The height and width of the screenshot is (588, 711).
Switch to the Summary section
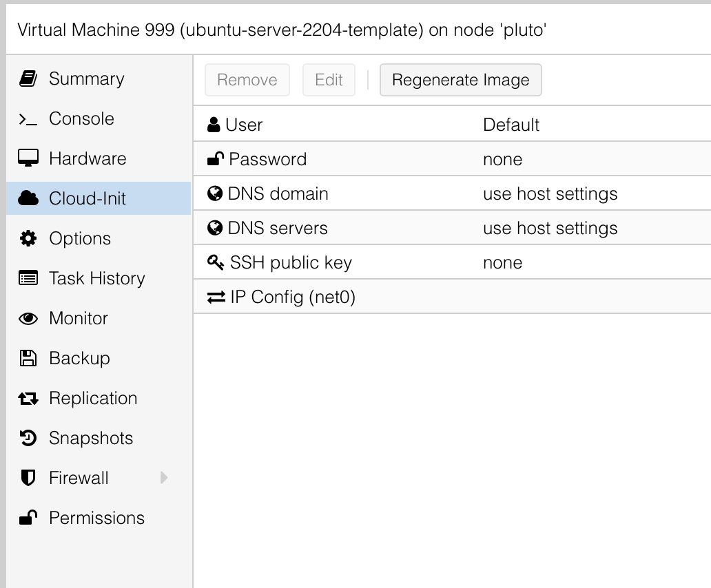(86, 78)
